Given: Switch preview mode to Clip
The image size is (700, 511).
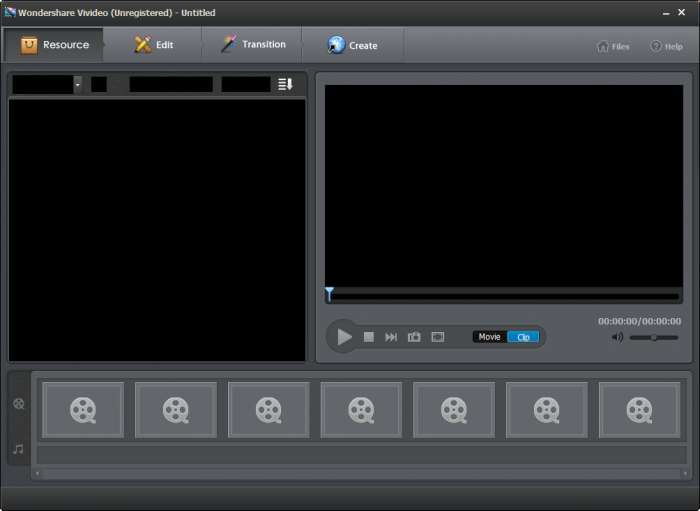Looking at the screenshot, I should [x=523, y=337].
